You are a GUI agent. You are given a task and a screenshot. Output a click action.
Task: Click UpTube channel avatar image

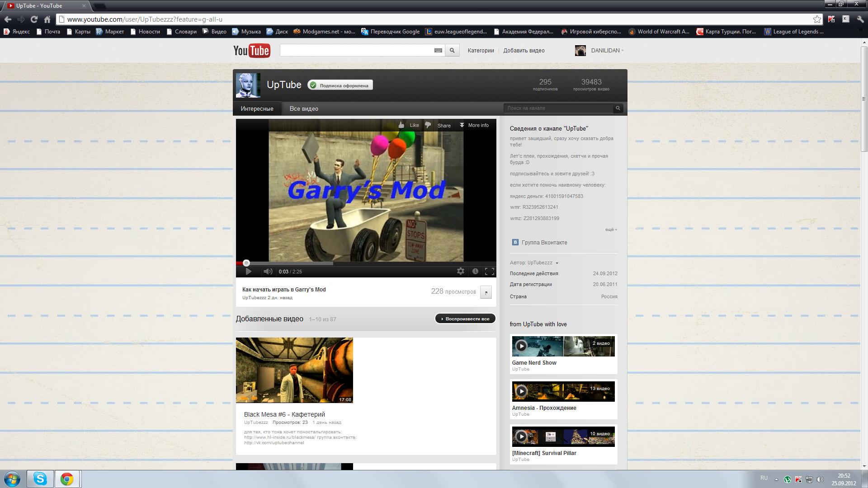248,85
